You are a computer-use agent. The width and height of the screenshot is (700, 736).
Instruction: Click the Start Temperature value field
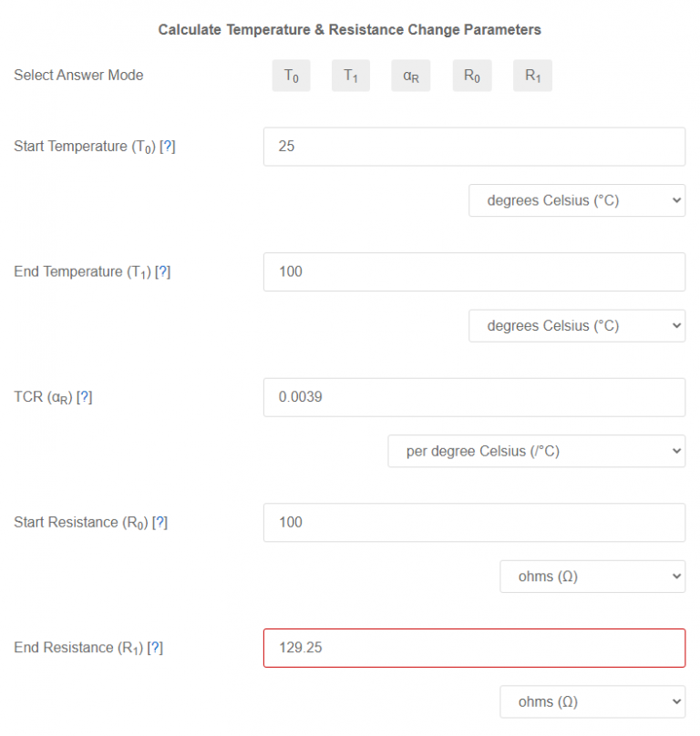tap(474, 146)
